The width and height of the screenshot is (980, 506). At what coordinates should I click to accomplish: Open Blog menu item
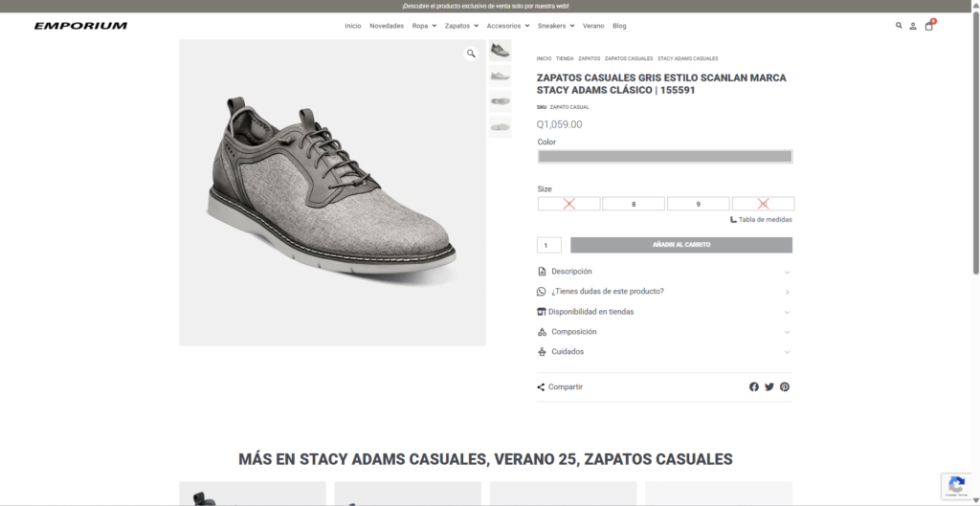(x=619, y=26)
